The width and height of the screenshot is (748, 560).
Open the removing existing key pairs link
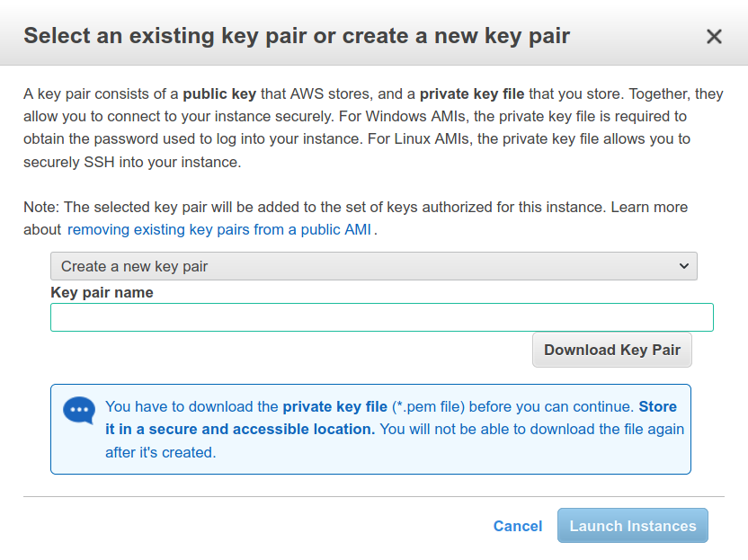tap(219, 229)
